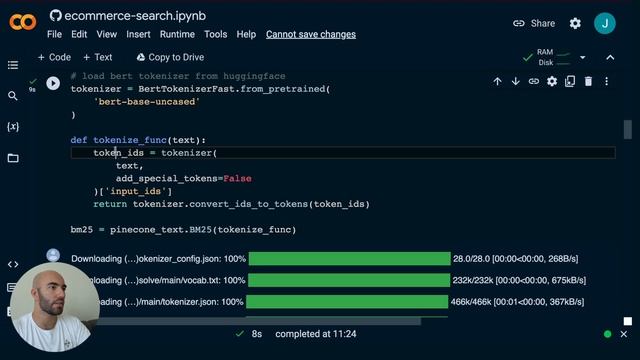Open the File menu
The width and height of the screenshot is (640, 360).
[x=54, y=34]
